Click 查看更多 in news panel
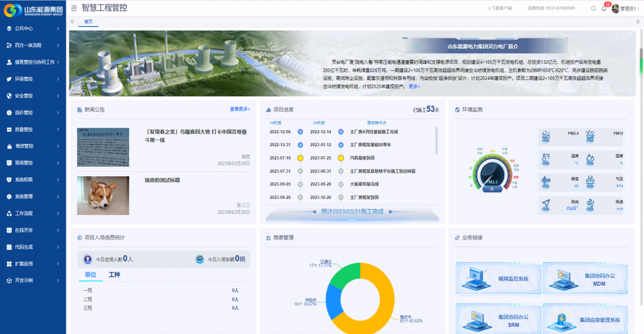644x334 pixels. (x=239, y=109)
